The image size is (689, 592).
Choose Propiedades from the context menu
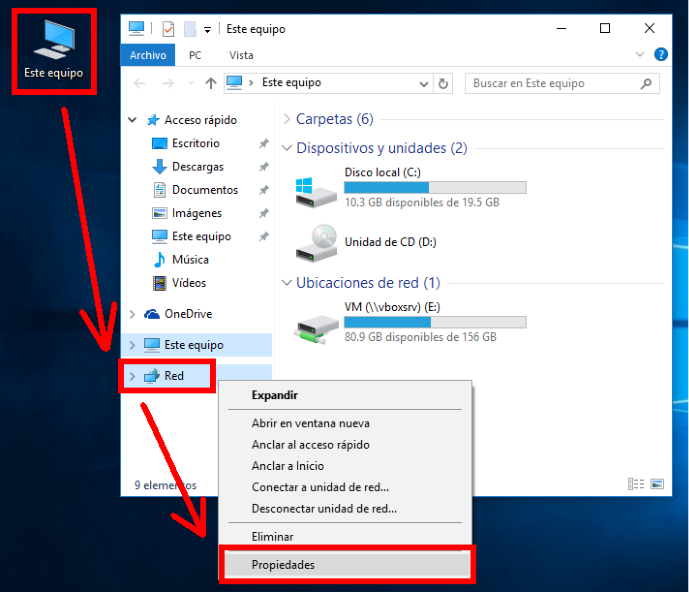click(x=347, y=565)
